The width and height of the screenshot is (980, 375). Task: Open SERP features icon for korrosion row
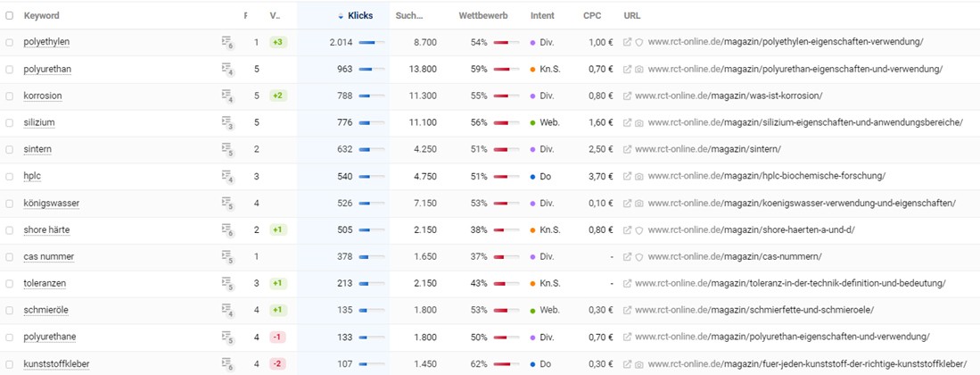coord(227,96)
